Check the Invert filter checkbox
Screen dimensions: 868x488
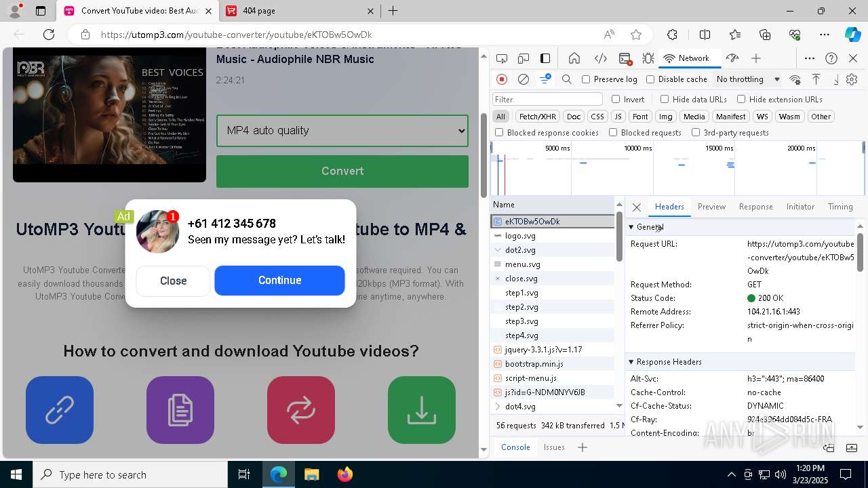(616, 99)
